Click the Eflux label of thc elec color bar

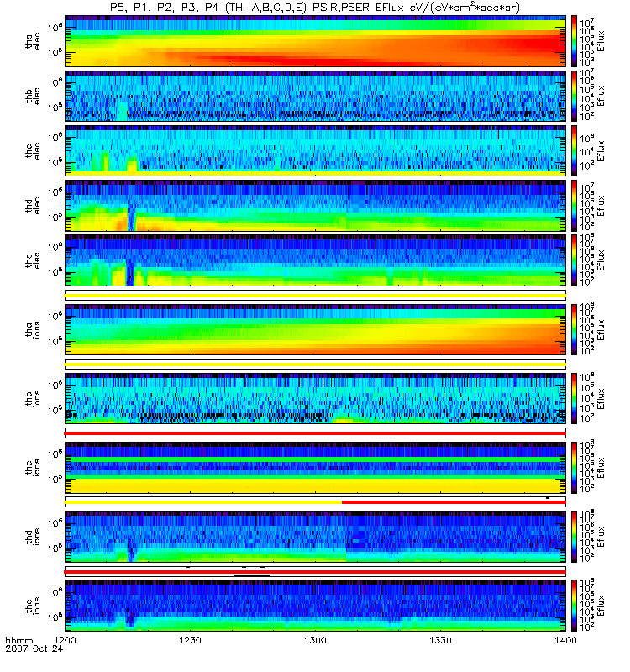pyautogui.click(x=601, y=151)
